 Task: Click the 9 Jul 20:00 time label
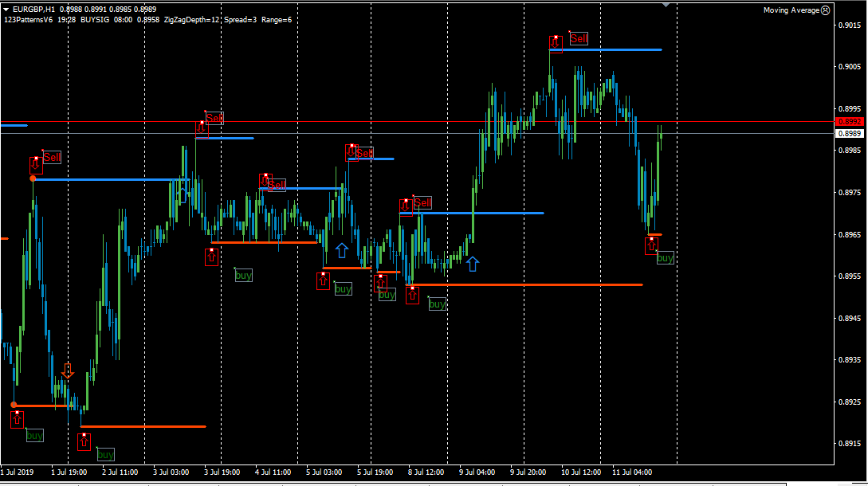tap(528, 472)
